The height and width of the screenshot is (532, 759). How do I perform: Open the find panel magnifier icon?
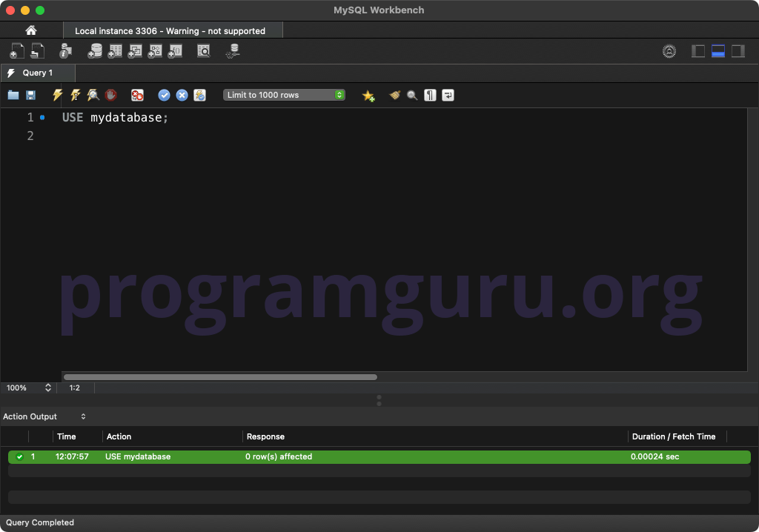click(412, 96)
